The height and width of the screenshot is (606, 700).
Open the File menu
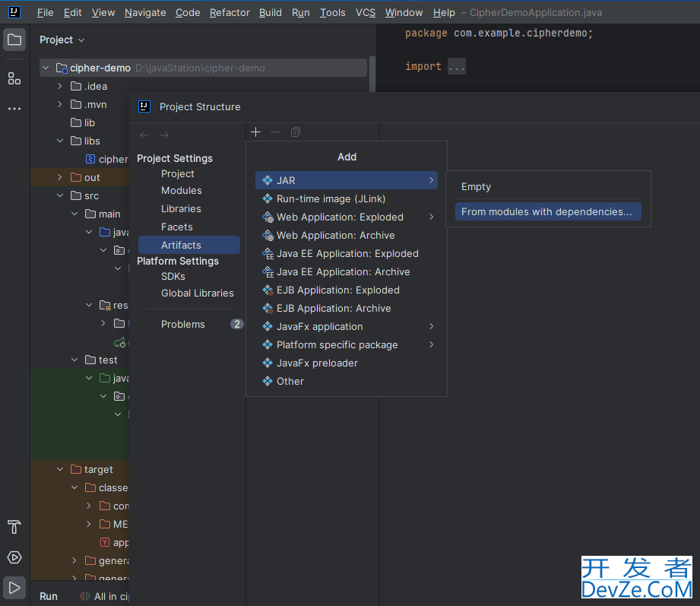point(45,12)
